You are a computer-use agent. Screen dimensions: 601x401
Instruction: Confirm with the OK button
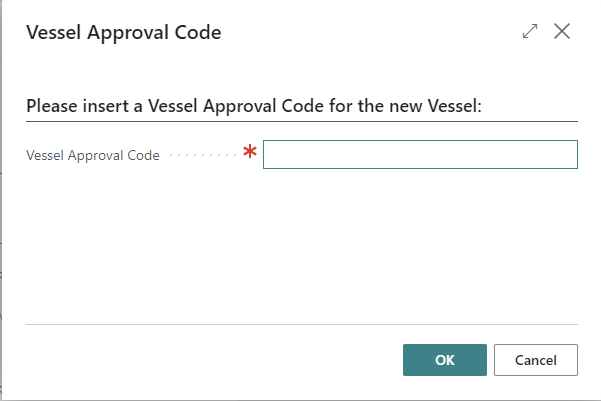pyautogui.click(x=445, y=360)
